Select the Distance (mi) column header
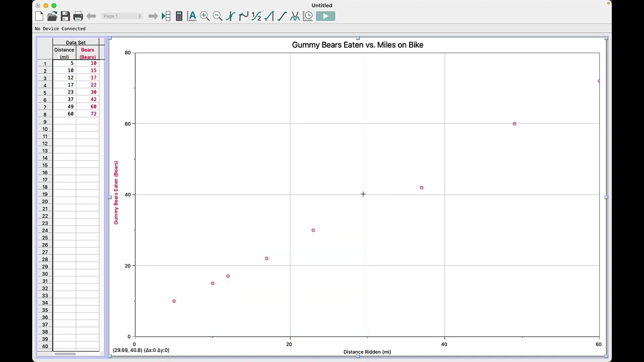 point(64,53)
